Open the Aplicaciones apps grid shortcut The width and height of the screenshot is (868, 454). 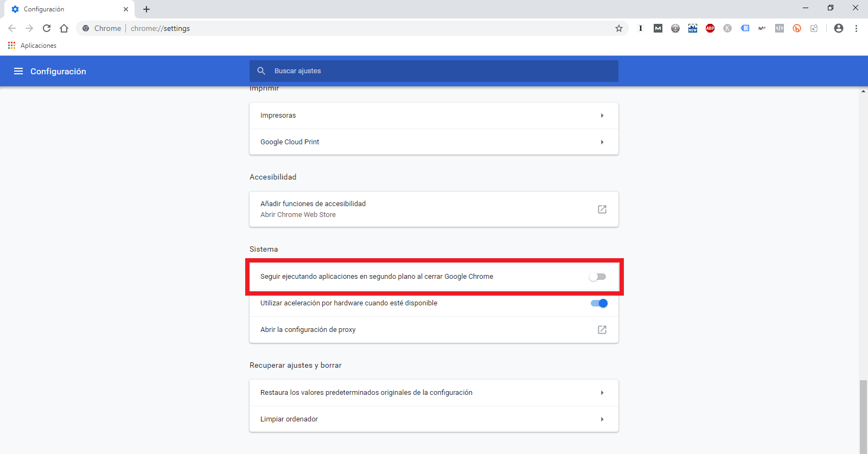pos(32,46)
